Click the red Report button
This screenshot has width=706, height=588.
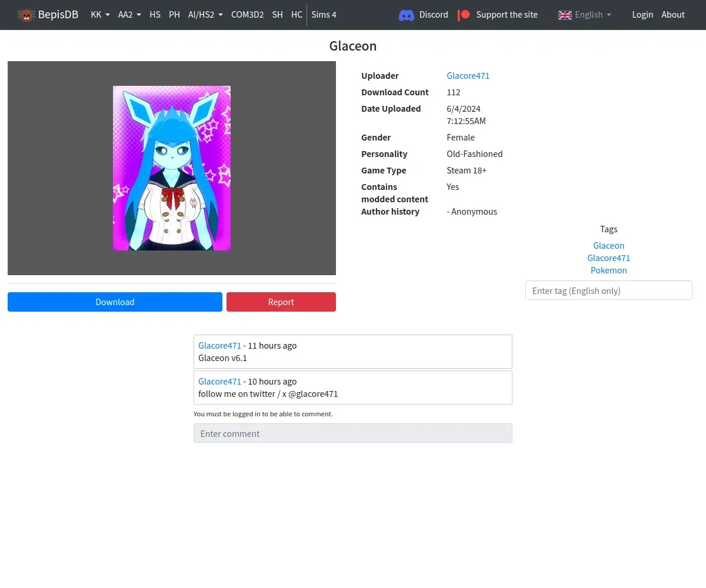[x=281, y=302]
